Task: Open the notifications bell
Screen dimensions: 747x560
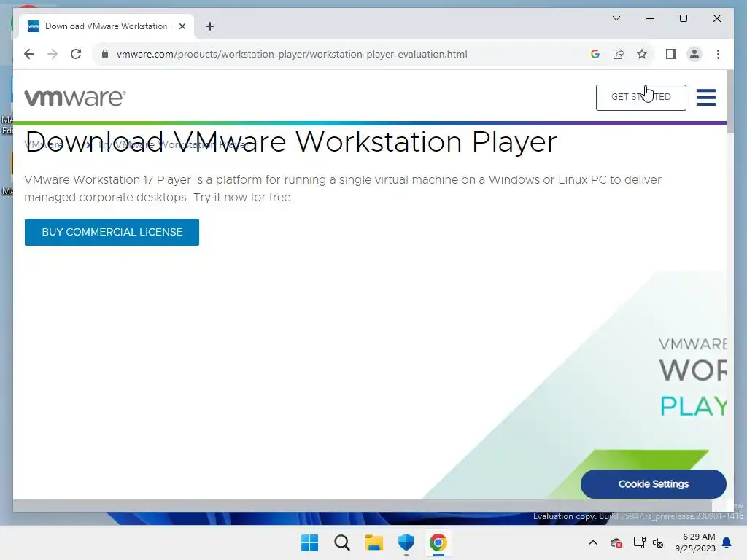Action: [727, 542]
